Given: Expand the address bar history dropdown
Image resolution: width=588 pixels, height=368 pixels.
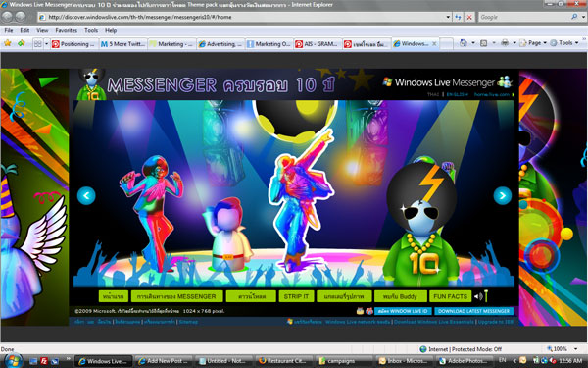Looking at the screenshot, I should 448,17.
